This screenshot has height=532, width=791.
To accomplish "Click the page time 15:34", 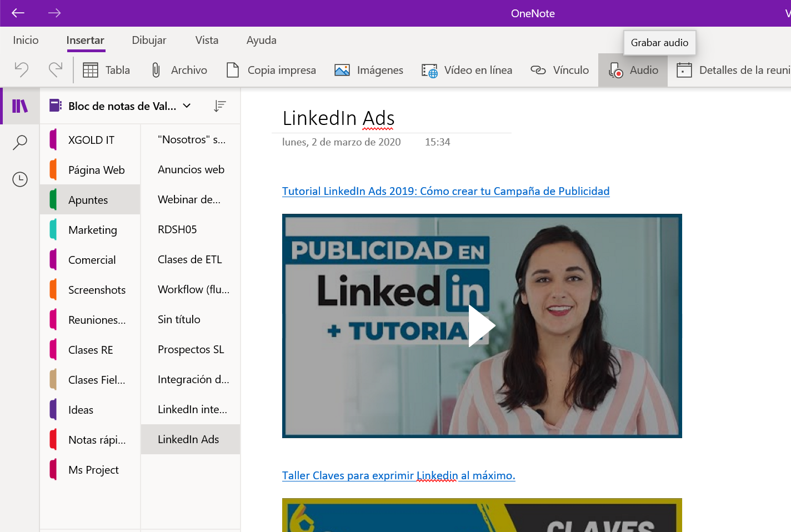I will [x=437, y=142].
